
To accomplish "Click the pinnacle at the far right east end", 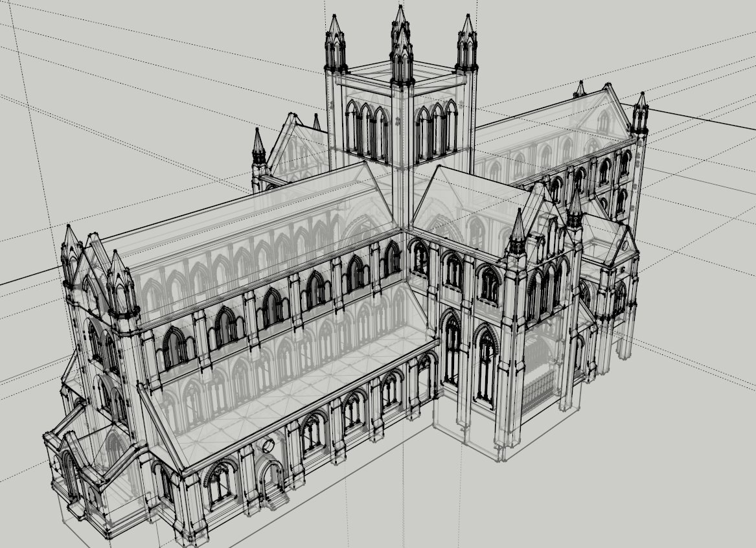I will click(640, 111).
